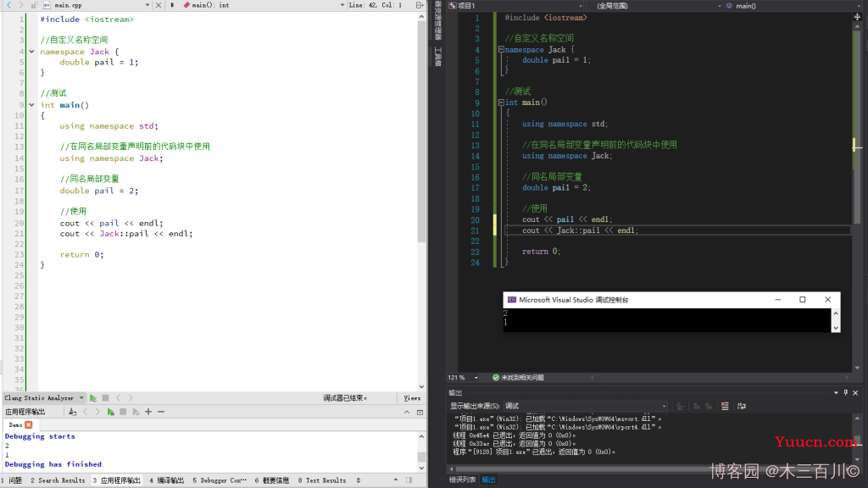Select the Demo output tab
Screen dimensions: 868x488
[15, 424]
